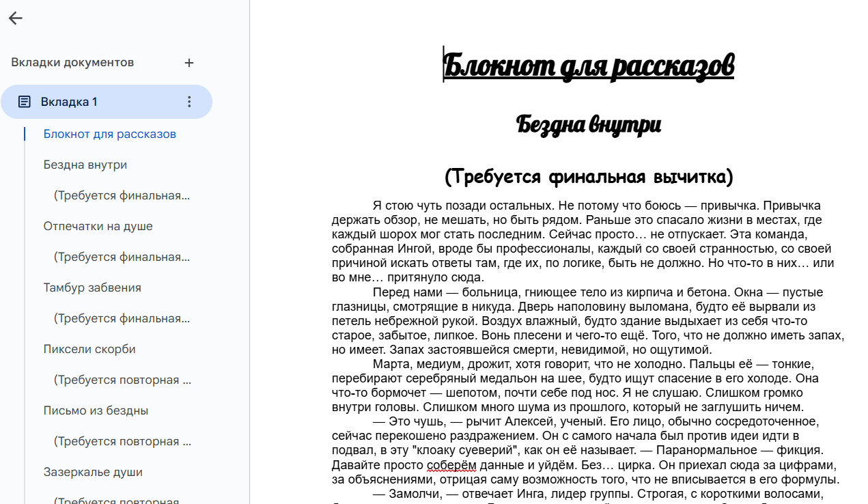Screen dimensions: 868x504
Task: Go to Отпечатки на душе in outline
Action: pyautogui.click(x=98, y=226)
